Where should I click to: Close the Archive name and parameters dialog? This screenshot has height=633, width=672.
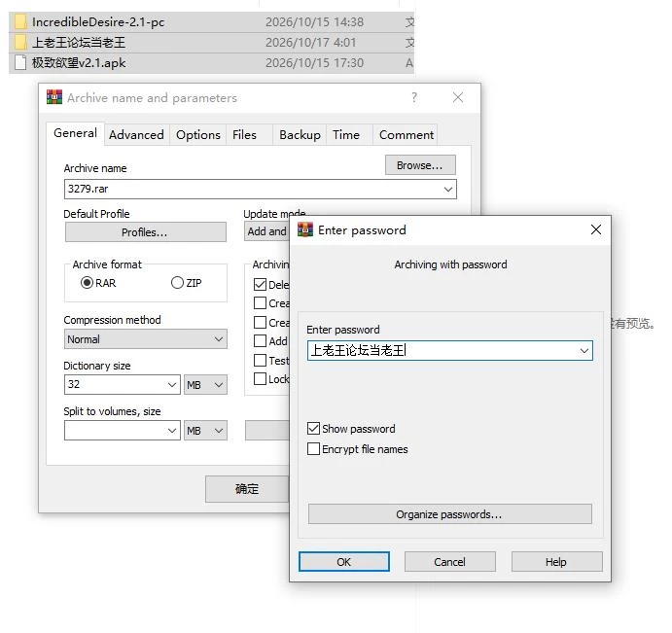[458, 97]
